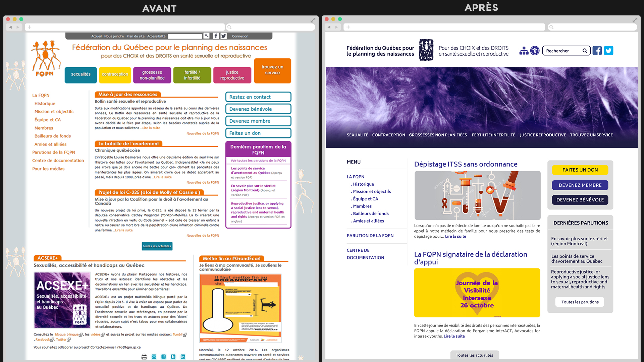
Task: Click search magnifier in AVANT top bar
Action: (207, 36)
